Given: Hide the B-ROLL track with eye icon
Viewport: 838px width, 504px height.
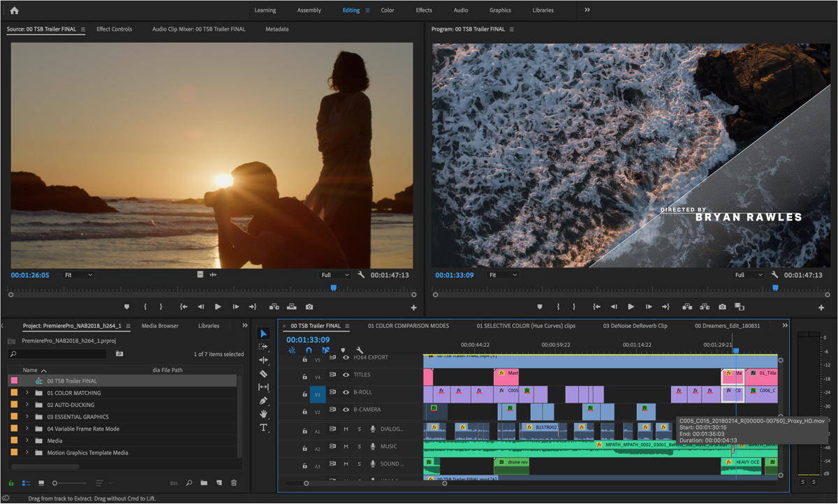Looking at the screenshot, I should coord(346,392).
